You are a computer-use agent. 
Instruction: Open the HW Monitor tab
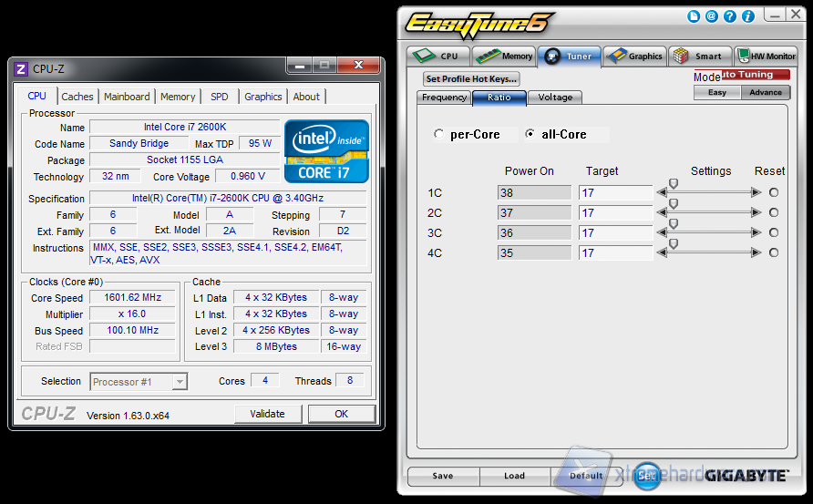point(767,56)
